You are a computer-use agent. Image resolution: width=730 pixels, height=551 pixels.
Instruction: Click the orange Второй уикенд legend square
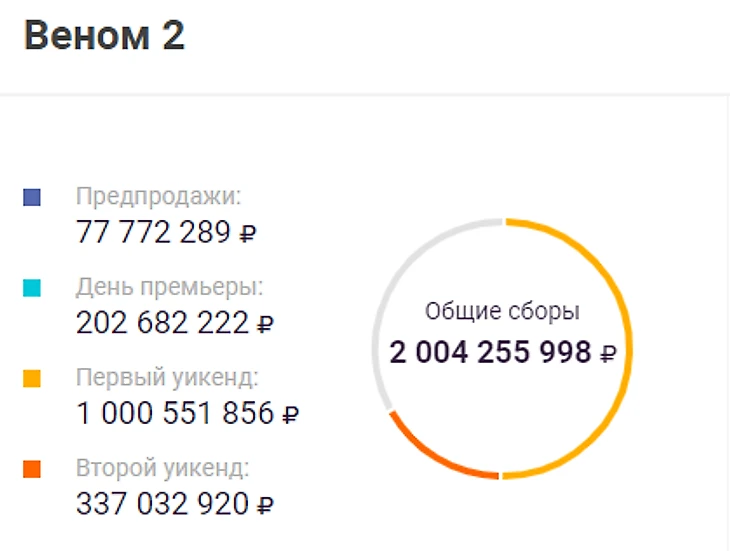[32, 469]
